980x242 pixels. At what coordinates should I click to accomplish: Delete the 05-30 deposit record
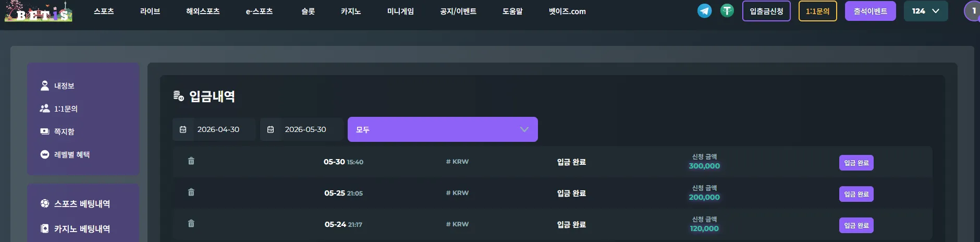coord(191,161)
